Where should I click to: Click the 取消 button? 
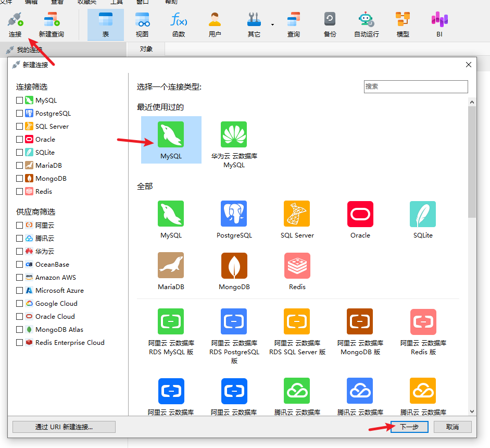pyautogui.click(x=453, y=427)
